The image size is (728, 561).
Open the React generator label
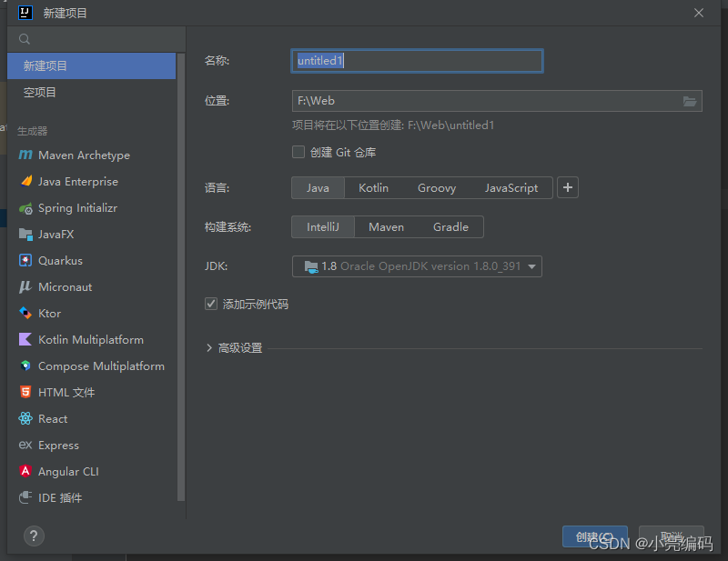(x=53, y=419)
